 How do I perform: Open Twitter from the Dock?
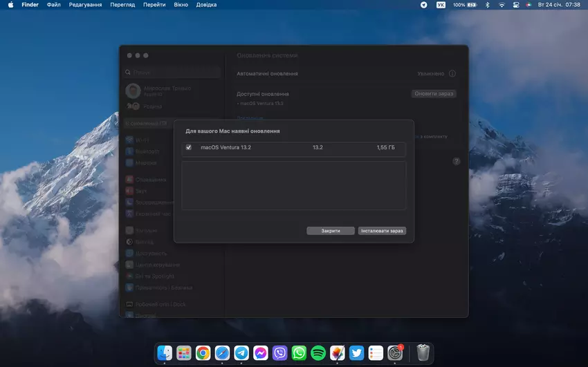tap(356, 353)
